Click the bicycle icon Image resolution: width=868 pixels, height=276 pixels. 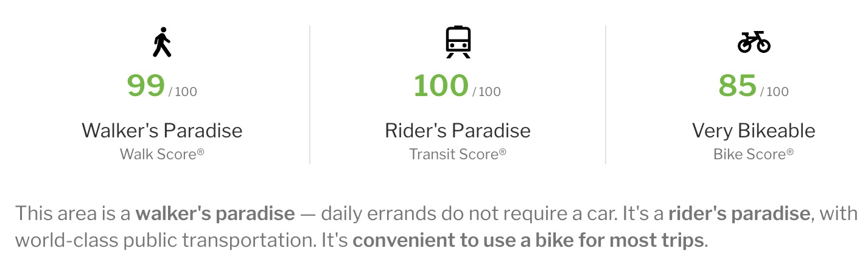tap(754, 42)
